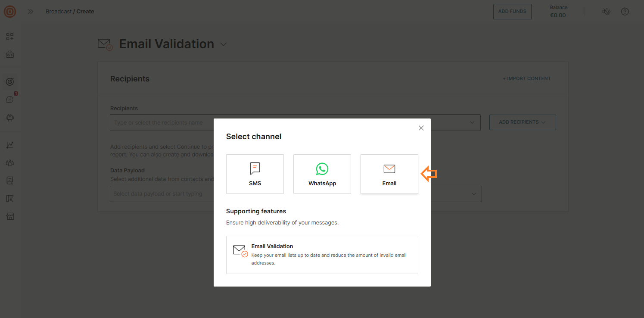Expand the sidebar with double chevron
Image resolution: width=644 pixels, height=318 pixels.
click(x=31, y=12)
